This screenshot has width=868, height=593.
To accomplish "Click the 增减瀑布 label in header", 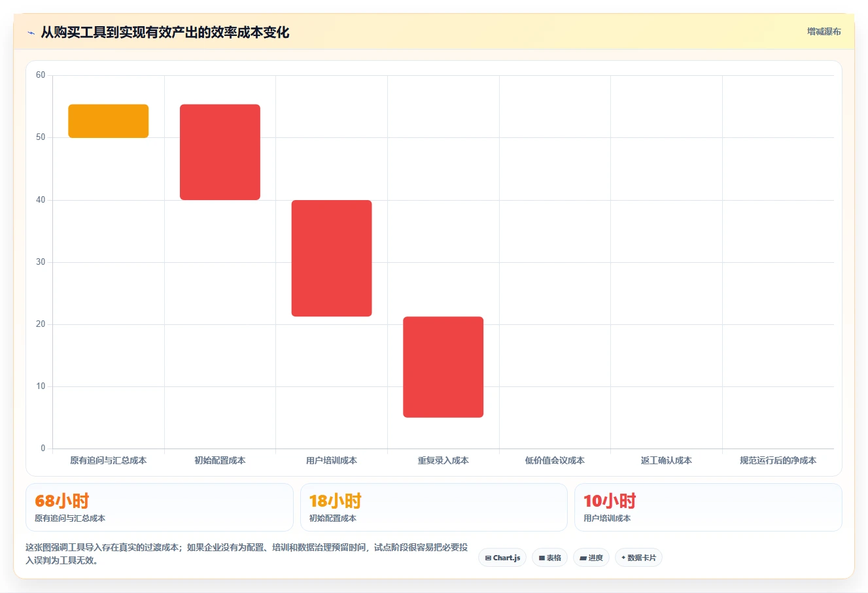I will coord(824,31).
